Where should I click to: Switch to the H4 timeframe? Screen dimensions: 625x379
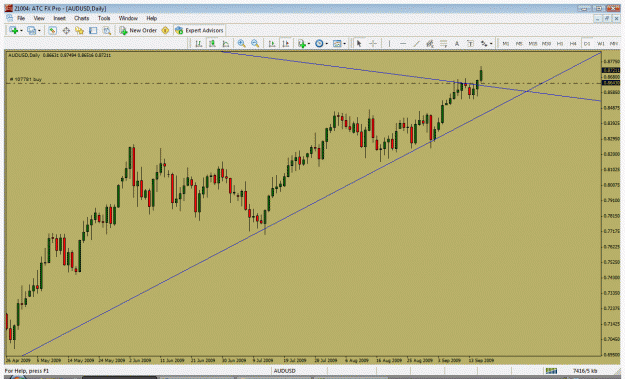click(x=573, y=43)
